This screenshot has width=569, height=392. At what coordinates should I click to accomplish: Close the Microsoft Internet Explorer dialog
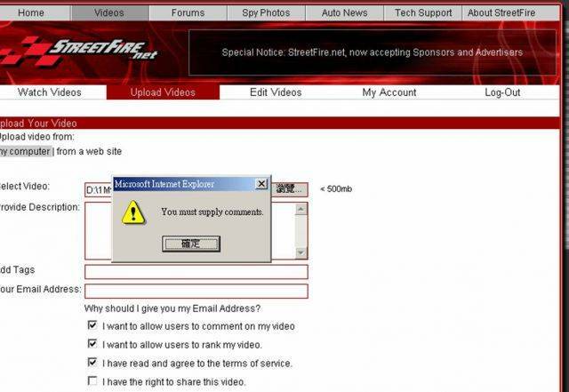click(261, 184)
